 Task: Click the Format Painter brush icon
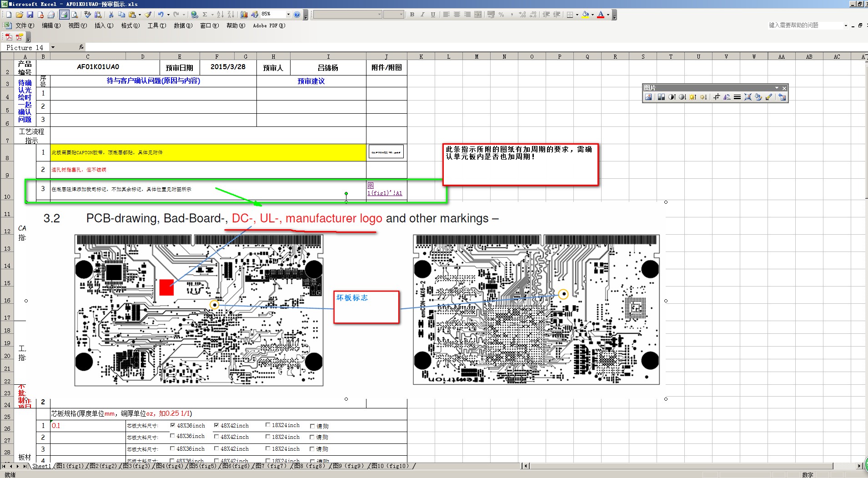pyautogui.click(x=148, y=15)
